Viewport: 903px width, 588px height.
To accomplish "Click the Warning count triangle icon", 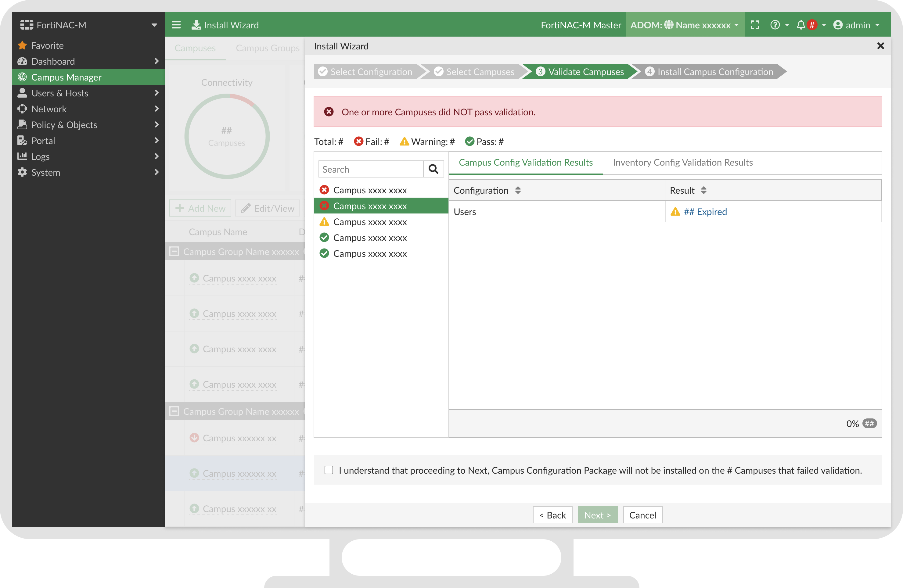I will click(x=405, y=142).
